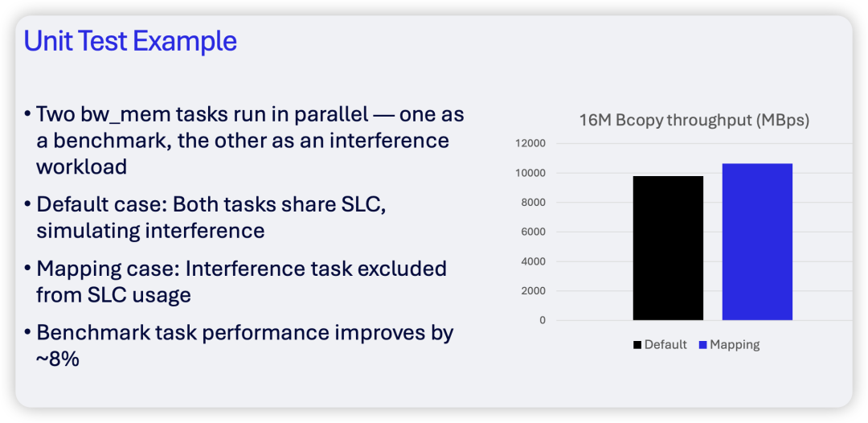Select the blue Mapping bar in chart
The height and width of the screenshot is (423, 868).
(x=757, y=241)
